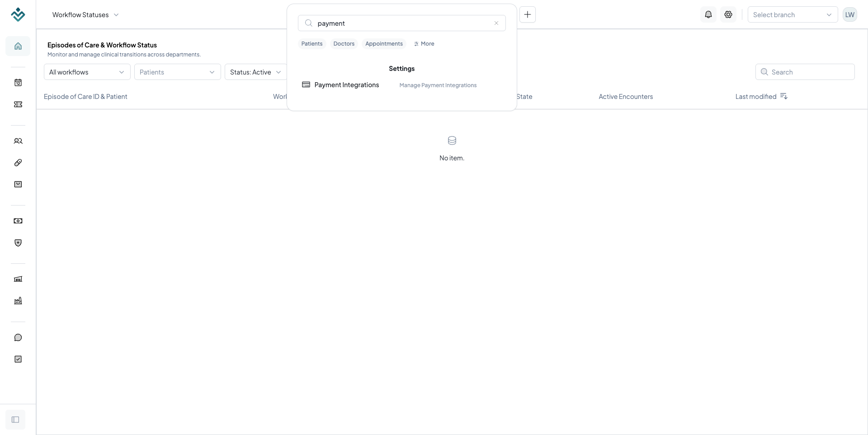The image size is (868, 435).
Task: Open the Status: Active dropdown
Action: click(255, 72)
